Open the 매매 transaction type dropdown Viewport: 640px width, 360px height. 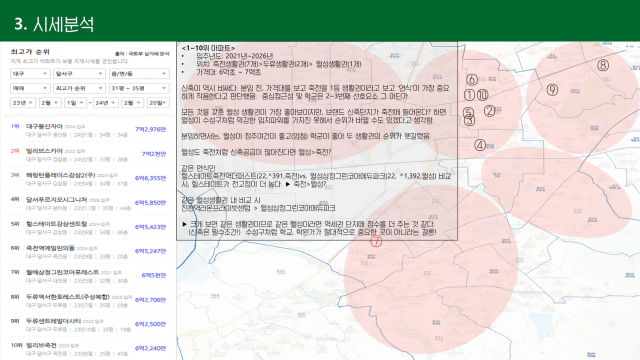pyautogui.click(x=30, y=88)
